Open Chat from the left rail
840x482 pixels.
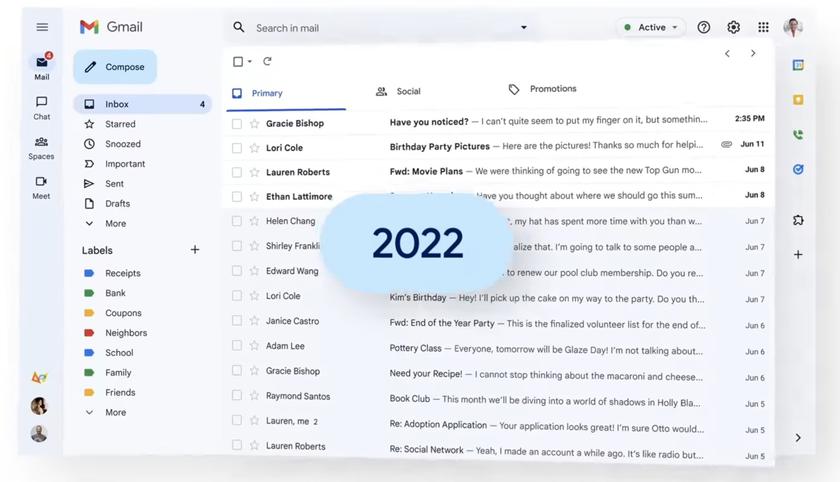coord(42,107)
